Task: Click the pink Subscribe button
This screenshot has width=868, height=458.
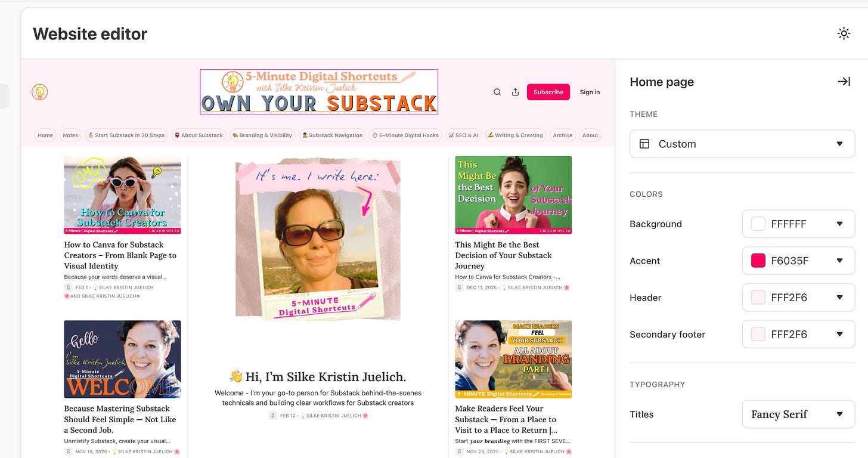Action: [548, 92]
